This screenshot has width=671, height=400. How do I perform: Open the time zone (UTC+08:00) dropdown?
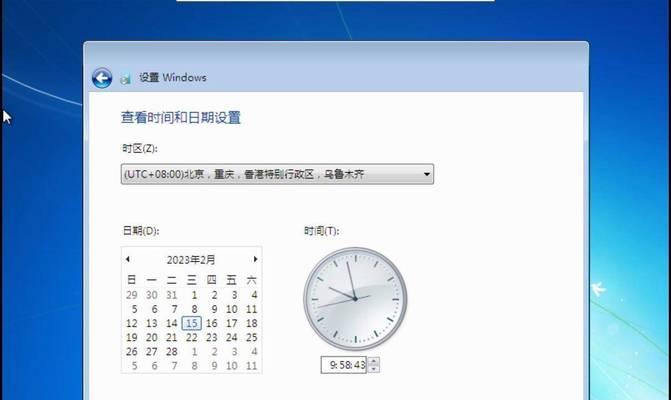[x=277, y=174]
